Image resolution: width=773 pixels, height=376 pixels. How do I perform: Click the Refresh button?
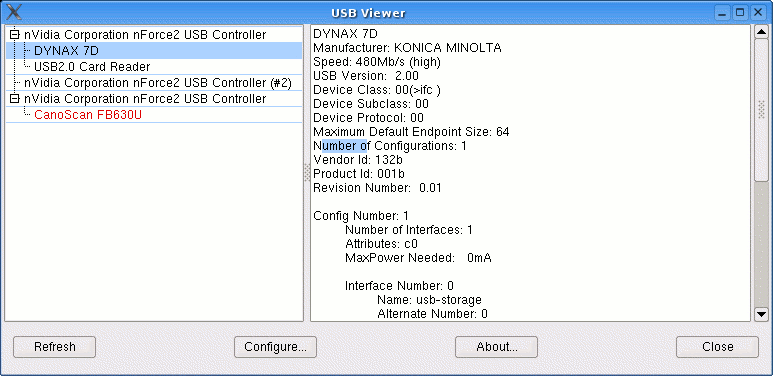55,347
